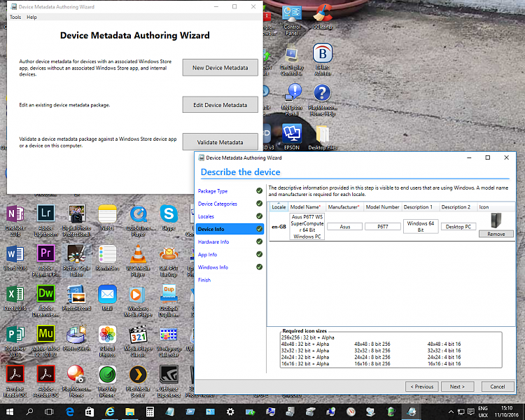Open the Reminders desktop icon
525x420 pixels.
[x=108, y=258]
